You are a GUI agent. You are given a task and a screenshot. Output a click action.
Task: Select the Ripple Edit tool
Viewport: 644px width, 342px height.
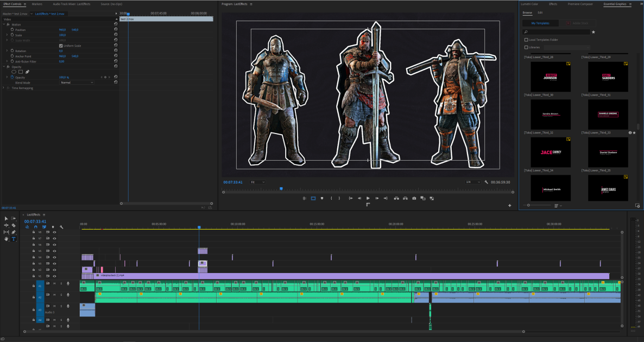pos(6,225)
